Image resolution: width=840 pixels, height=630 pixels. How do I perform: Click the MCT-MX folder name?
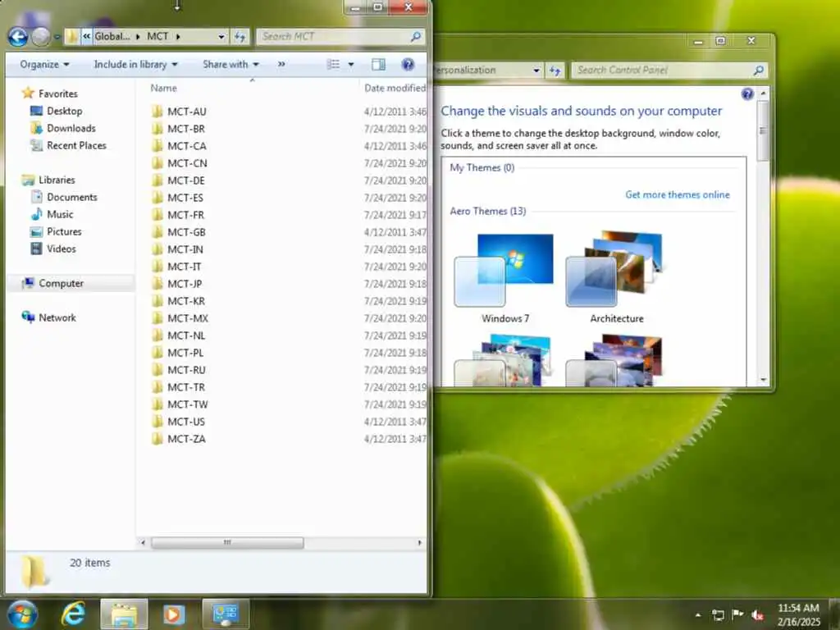click(188, 318)
